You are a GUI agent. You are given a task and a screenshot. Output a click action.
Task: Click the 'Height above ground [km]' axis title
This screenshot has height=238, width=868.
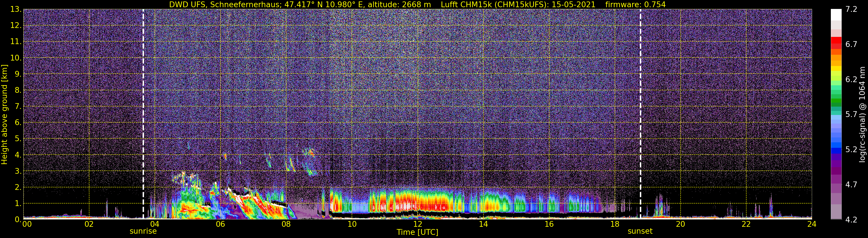tap(4, 115)
